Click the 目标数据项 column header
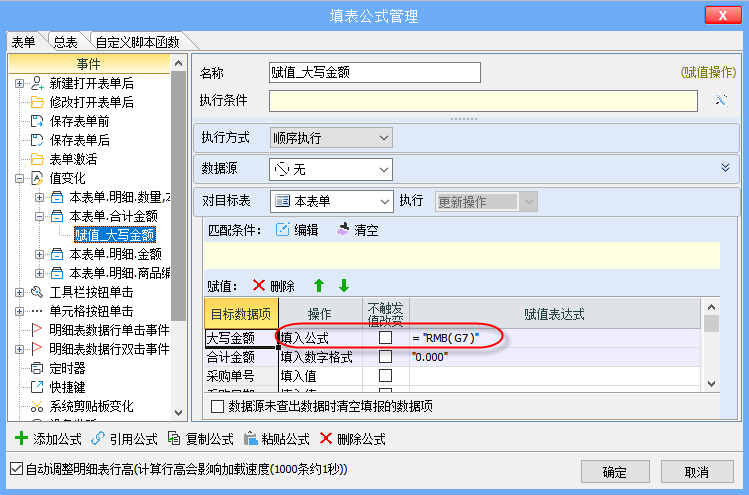749x495 pixels. pos(241,313)
